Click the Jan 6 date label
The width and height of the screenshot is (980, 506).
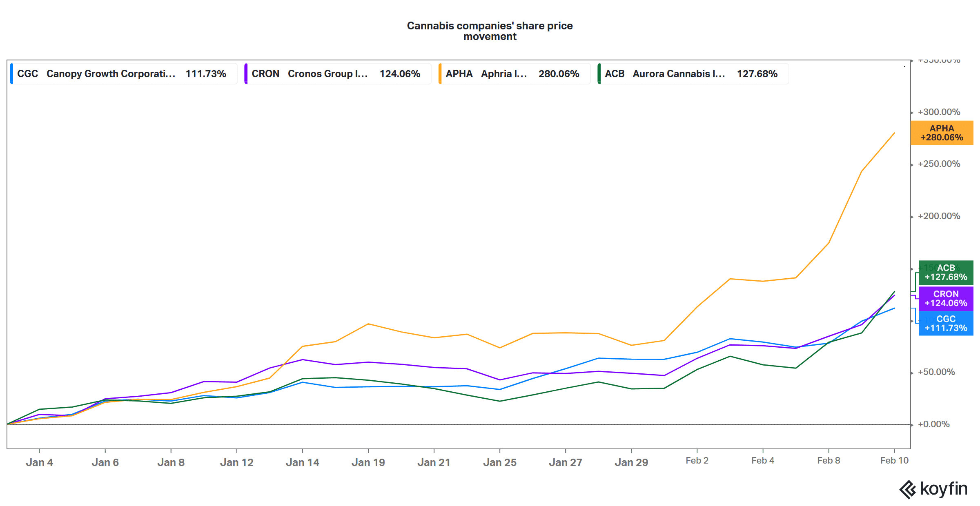[105, 462]
